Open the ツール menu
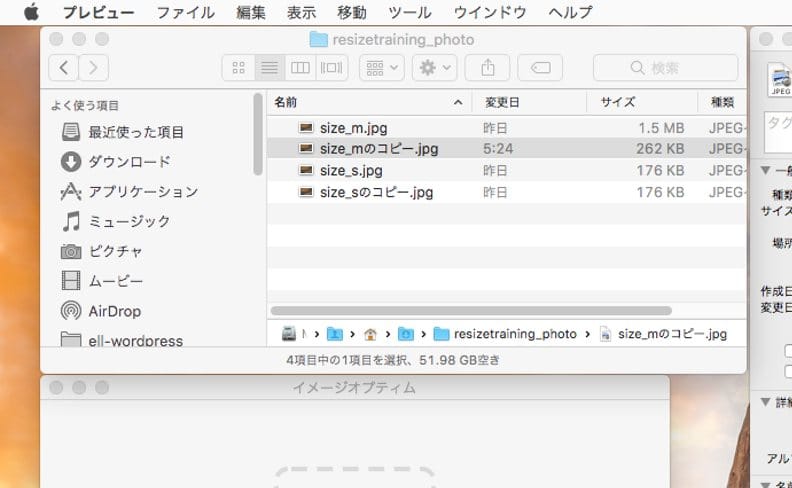 point(410,12)
